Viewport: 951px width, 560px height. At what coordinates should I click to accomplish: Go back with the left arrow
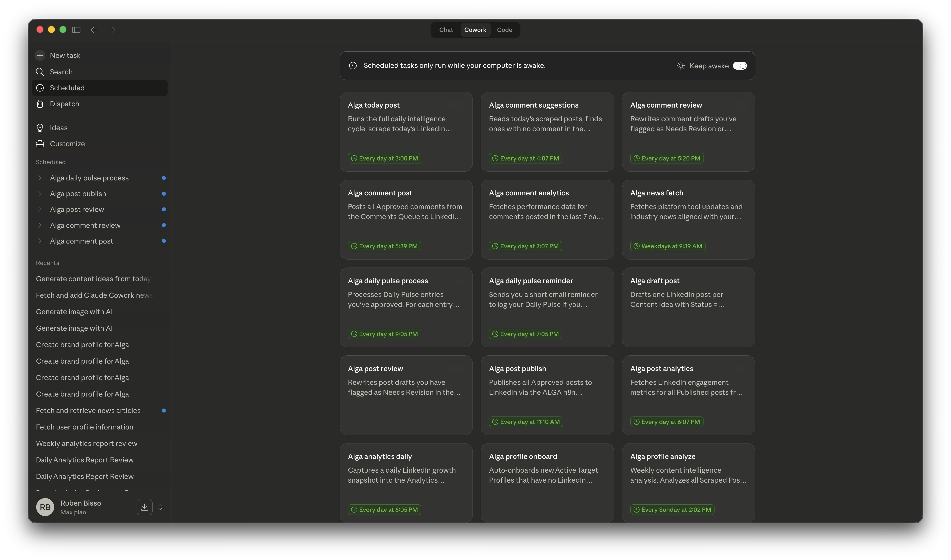[94, 30]
